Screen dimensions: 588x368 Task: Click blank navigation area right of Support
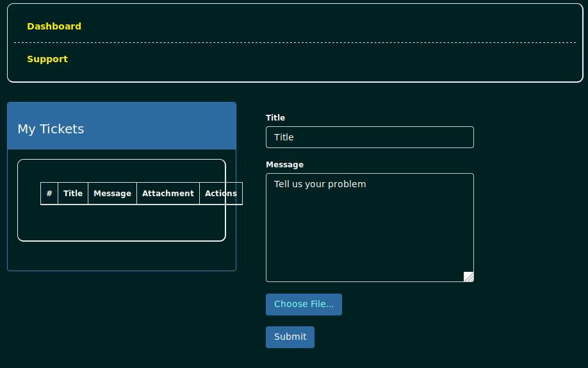click(320, 59)
